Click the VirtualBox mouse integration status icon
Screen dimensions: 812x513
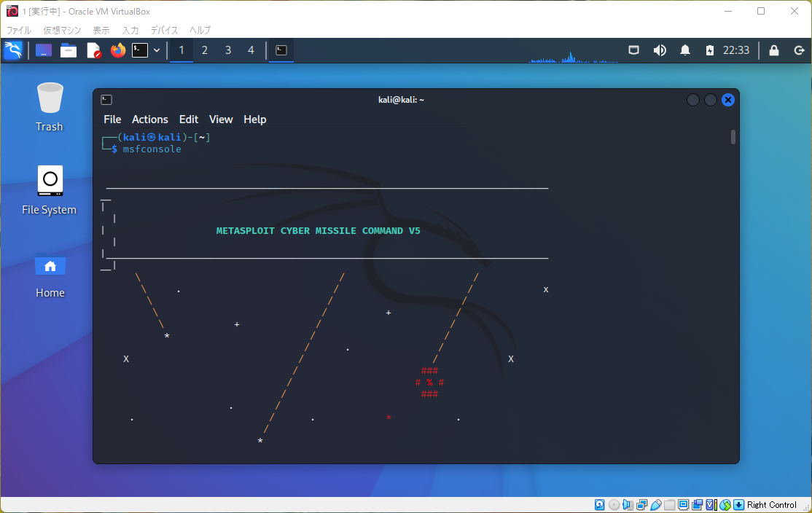725,505
